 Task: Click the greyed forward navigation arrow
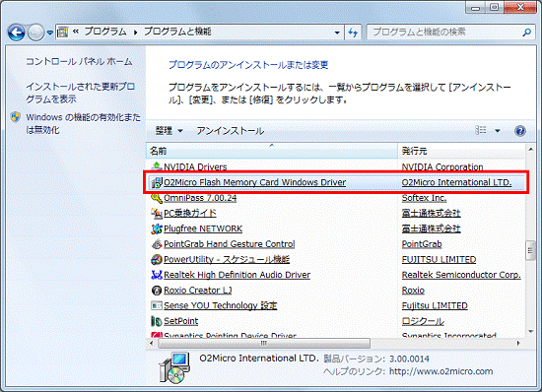[35, 33]
